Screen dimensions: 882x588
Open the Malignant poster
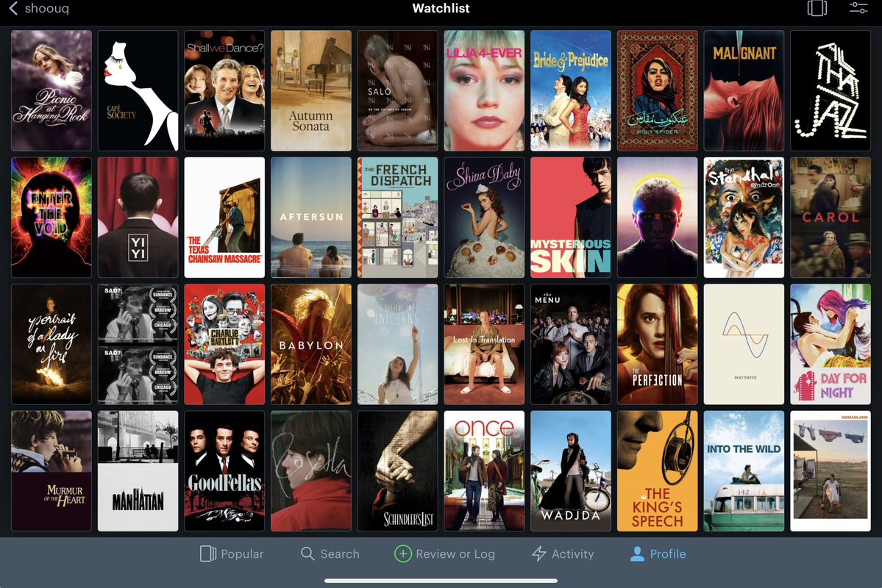(744, 90)
